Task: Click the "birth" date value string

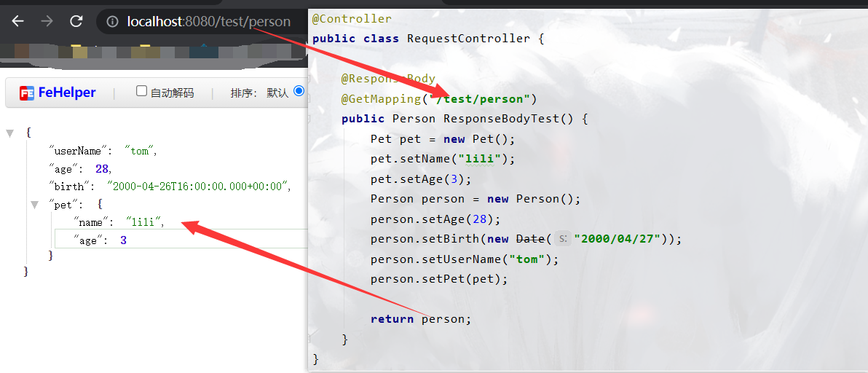Action: (197, 186)
